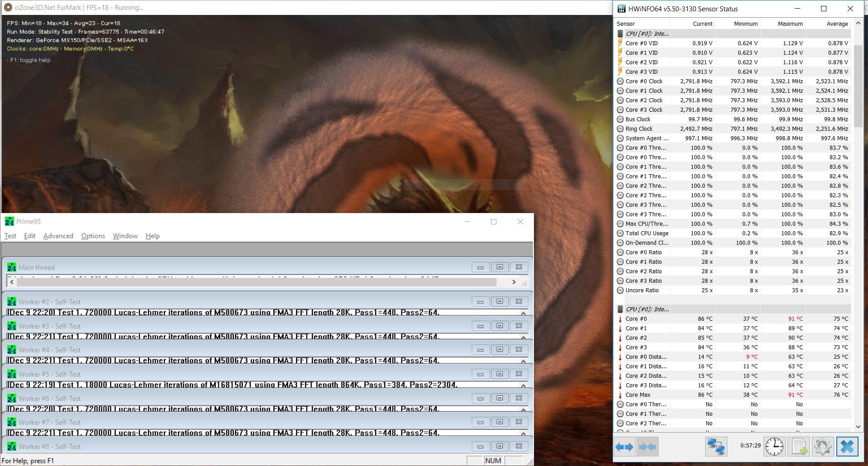Click the blue expand-columns arrows icon in HWiNFO
Image resolution: width=868 pixels, height=466 pixels.
(x=624, y=447)
